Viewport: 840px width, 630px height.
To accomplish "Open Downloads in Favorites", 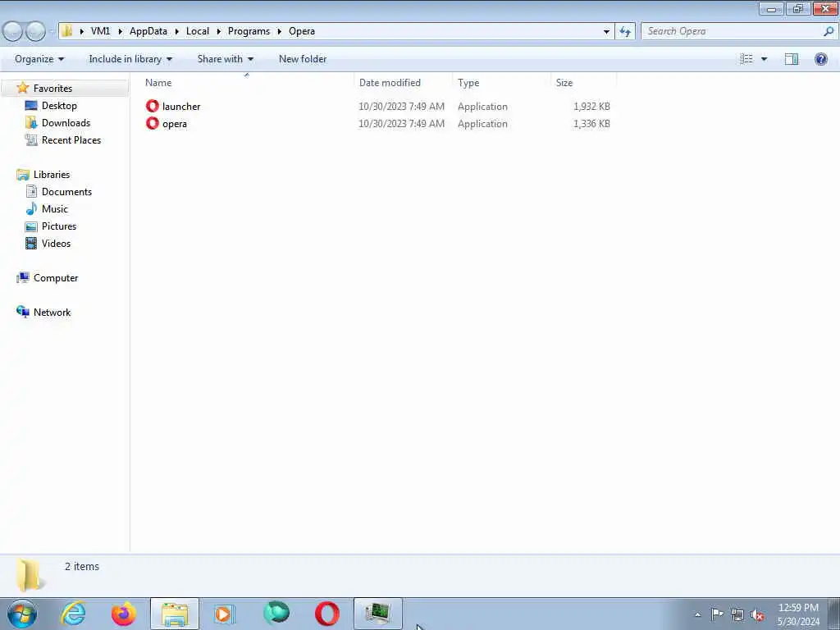I will pyautogui.click(x=66, y=123).
